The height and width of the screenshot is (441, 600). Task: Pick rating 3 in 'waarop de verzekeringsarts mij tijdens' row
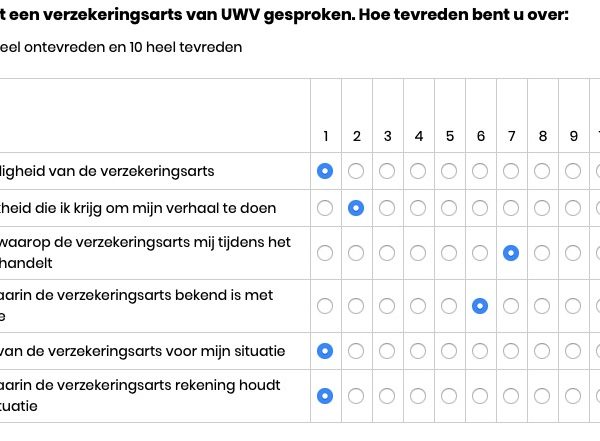pos(387,253)
